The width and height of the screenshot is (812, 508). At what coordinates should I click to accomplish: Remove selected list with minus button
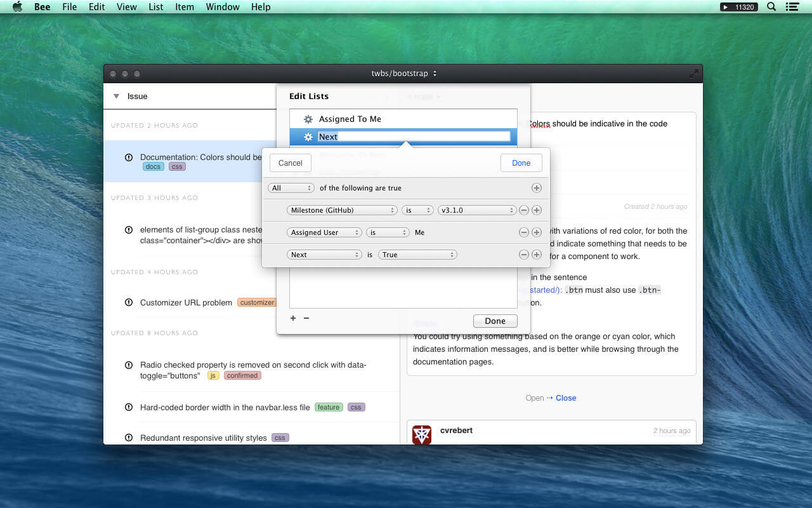pyautogui.click(x=306, y=318)
